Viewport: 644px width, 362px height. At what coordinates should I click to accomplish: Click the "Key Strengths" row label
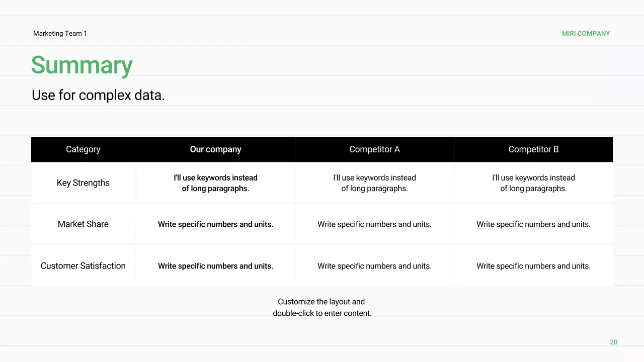point(83,183)
